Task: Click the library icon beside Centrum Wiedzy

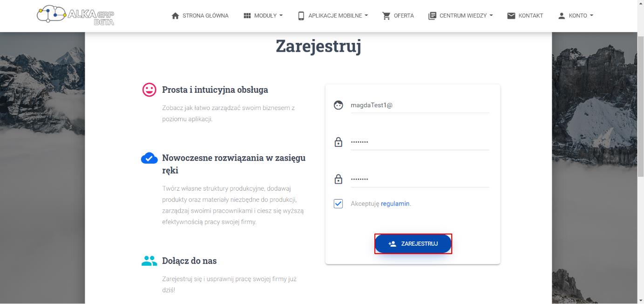Action: (432, 16)
